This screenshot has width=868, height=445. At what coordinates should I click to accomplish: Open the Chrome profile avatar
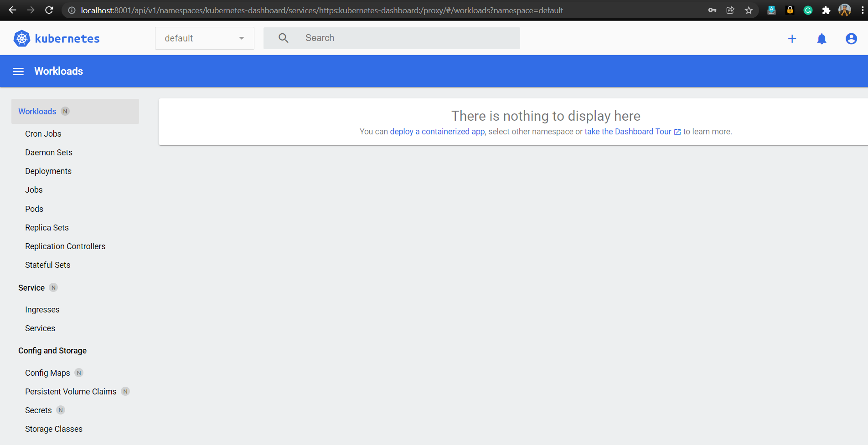[x=845, y=10]
